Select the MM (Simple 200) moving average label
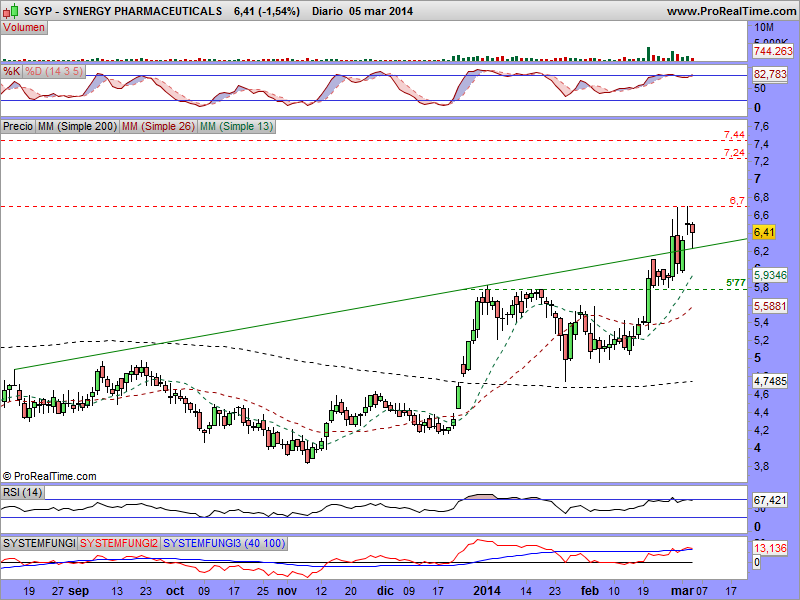This screenshot has height=600, width=800. point(78,126)
